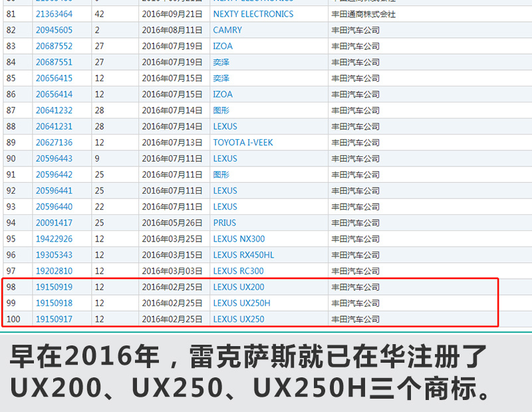The width and height of the screenshot is (532, 412).
Task: Select class 2 in the CAMRY row
Action: coord(97,30)
